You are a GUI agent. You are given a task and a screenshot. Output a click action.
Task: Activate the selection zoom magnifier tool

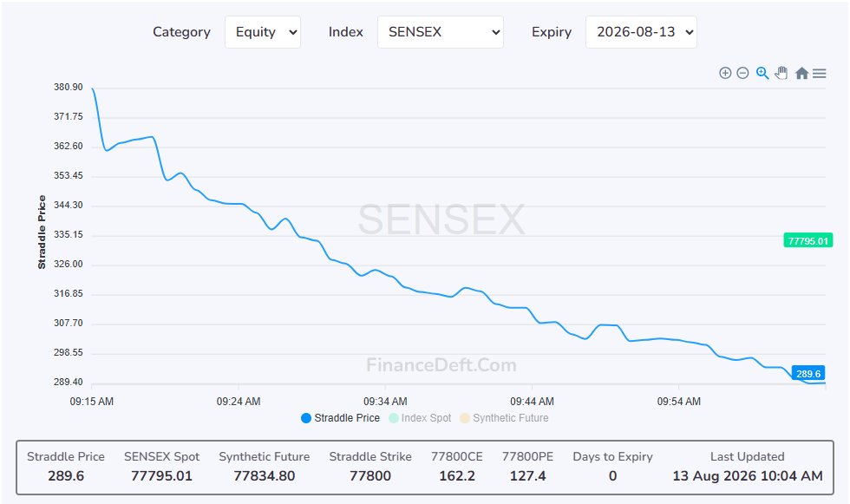pos(762,73)
